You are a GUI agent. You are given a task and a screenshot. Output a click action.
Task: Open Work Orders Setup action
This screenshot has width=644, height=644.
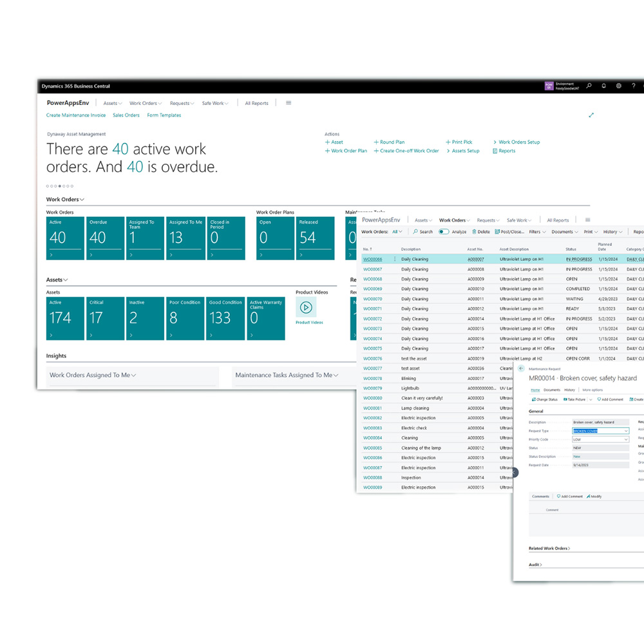point(516,142)
